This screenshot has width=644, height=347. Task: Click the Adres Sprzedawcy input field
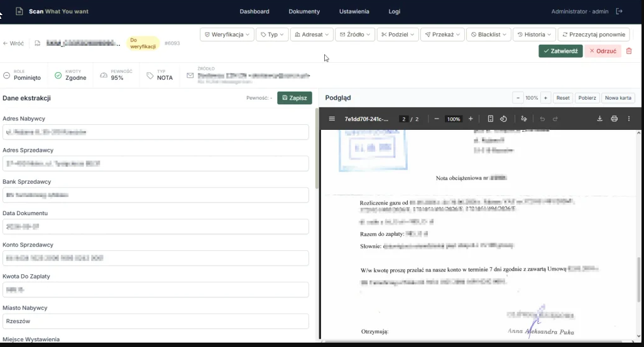pyautogui.click(x=156, y=164)
